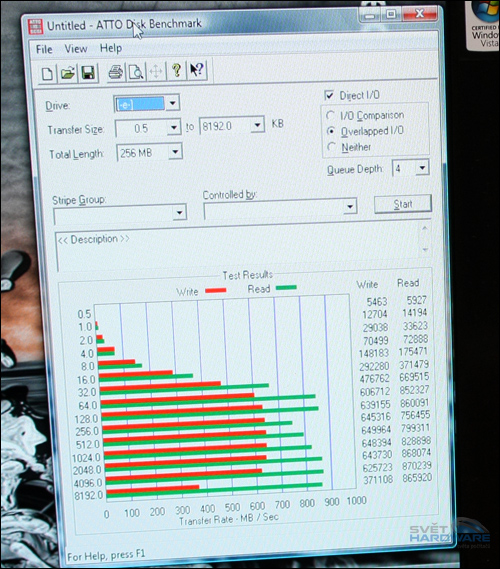Click the Read value 5927
This screenshot has width=500, height=569.
416,300
